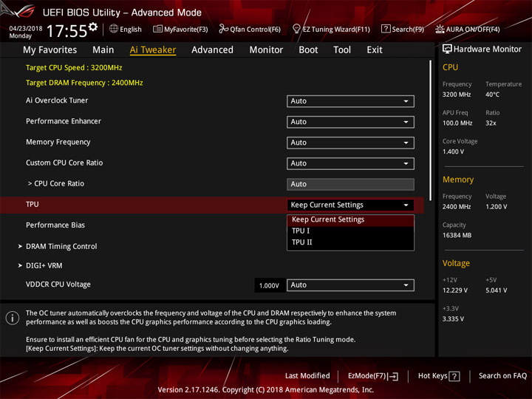
Task: Click EzMode(F7) button
Action: [x=373, y=376]
